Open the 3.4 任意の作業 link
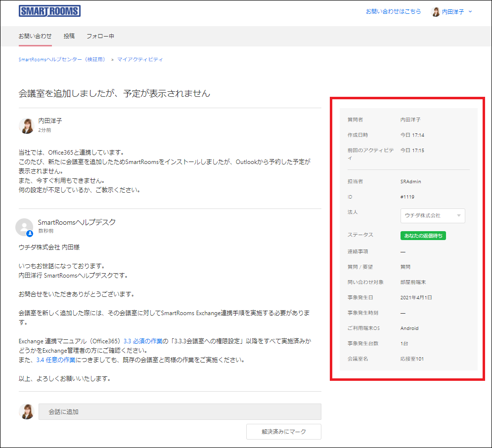Screen dimensions: 492x448 56,360
